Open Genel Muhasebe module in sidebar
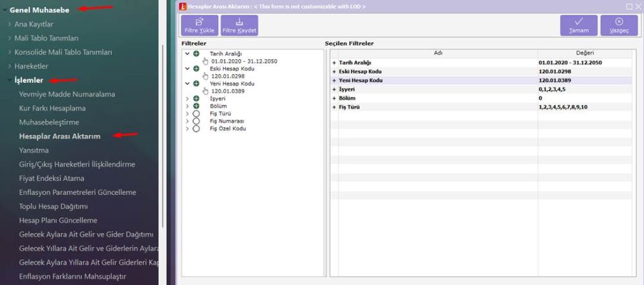Screen dimensions: 644x285 (39, 10)
